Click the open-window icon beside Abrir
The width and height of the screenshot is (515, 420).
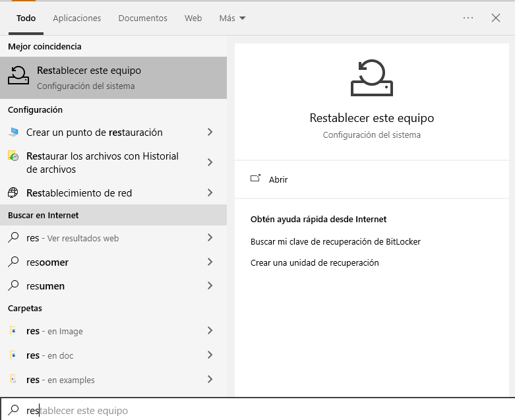coord(256,178)
